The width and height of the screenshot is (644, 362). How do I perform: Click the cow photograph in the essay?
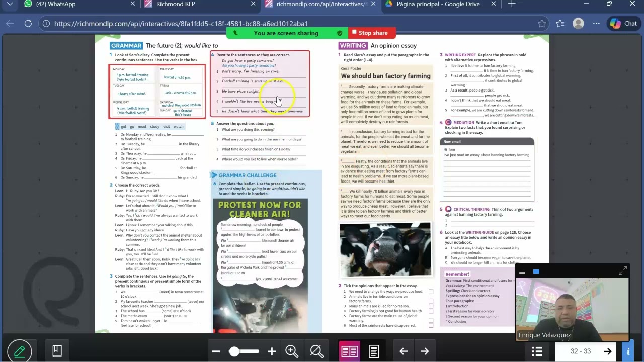click(x=385, y=249)
